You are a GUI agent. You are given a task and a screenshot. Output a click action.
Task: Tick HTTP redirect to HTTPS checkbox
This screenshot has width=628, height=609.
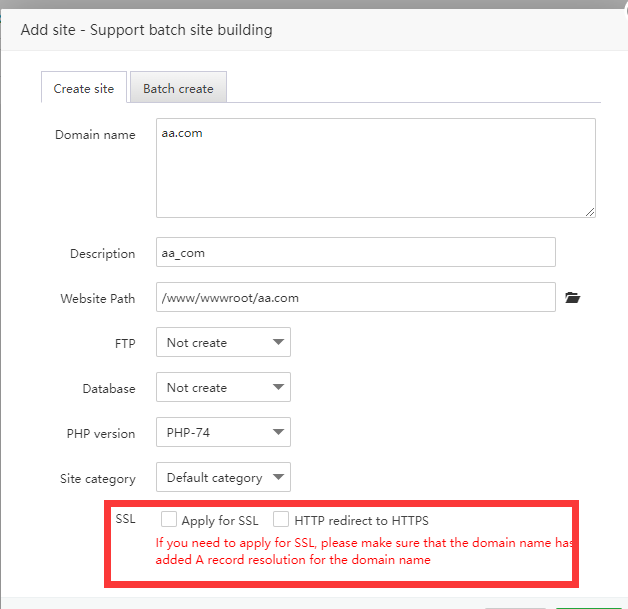pos(281,520)
